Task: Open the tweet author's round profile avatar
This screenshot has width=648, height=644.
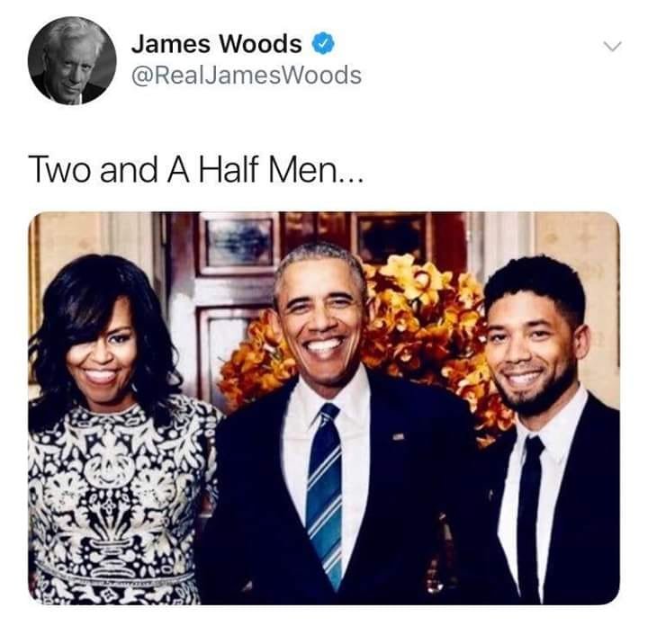Action: [x=72, y=60]
